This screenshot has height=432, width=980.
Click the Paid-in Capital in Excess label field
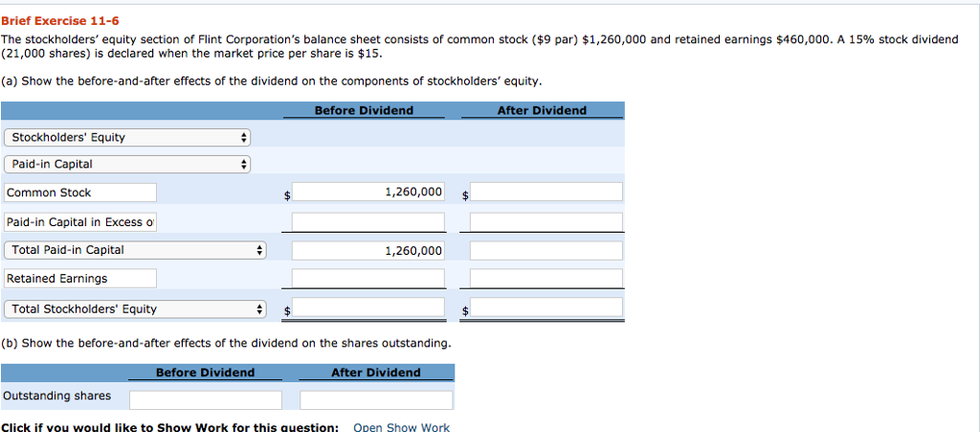pyautogui.click(x=80, y=222)
